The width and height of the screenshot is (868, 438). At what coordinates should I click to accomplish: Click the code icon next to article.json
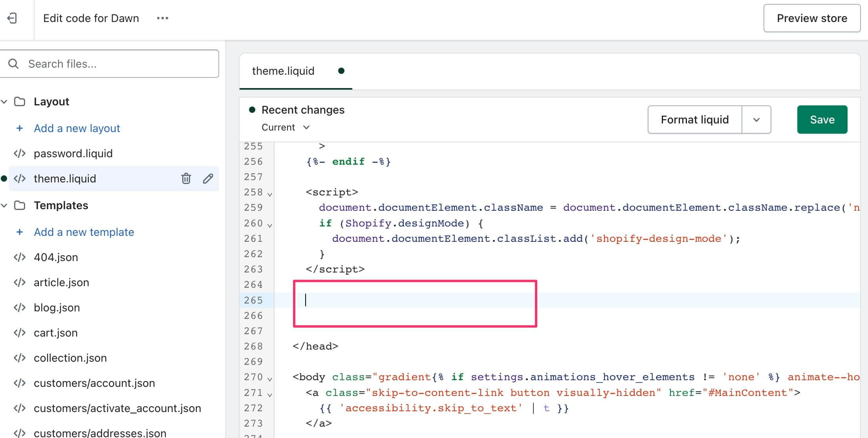tap(20, 282)
